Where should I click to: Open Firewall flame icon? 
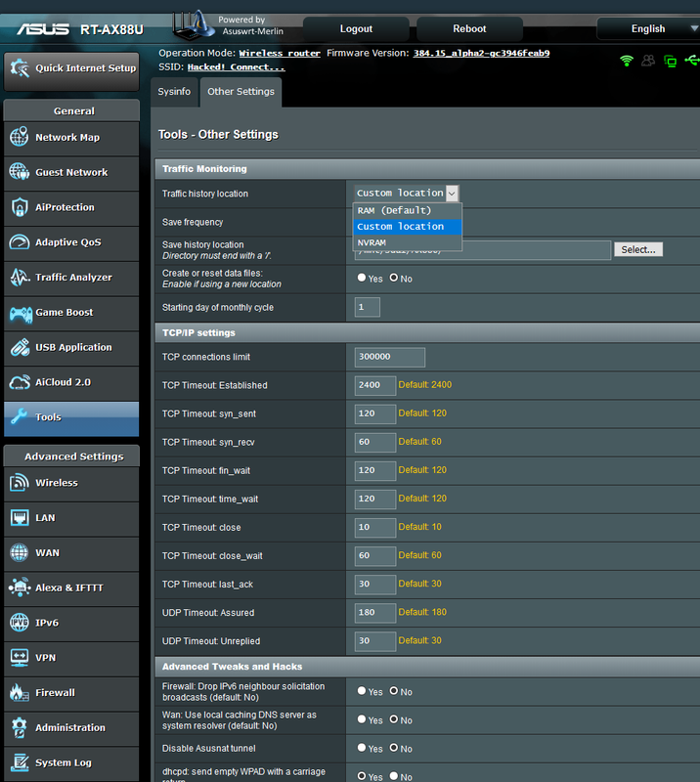20,692
